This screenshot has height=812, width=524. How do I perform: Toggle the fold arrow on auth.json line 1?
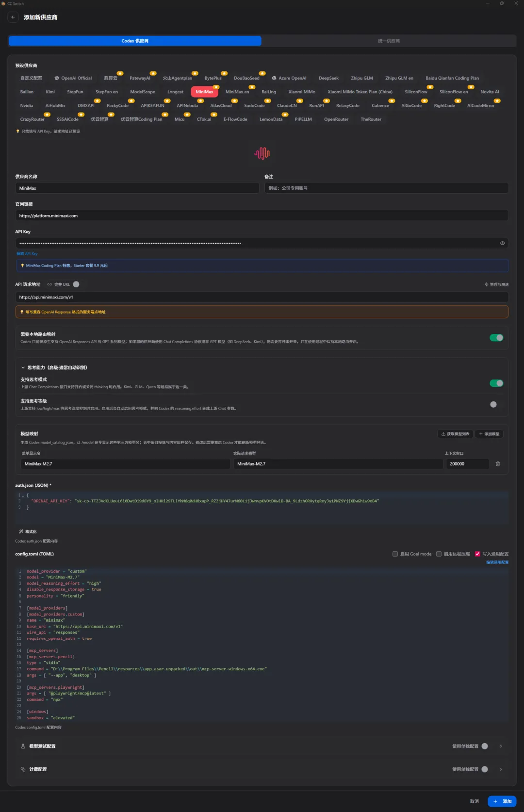23,496
